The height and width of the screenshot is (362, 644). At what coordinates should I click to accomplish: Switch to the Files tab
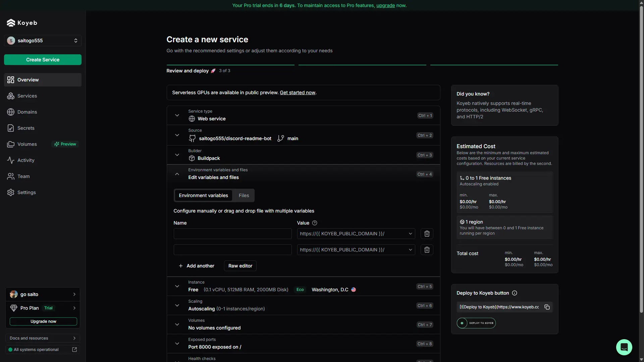[244, 195]
